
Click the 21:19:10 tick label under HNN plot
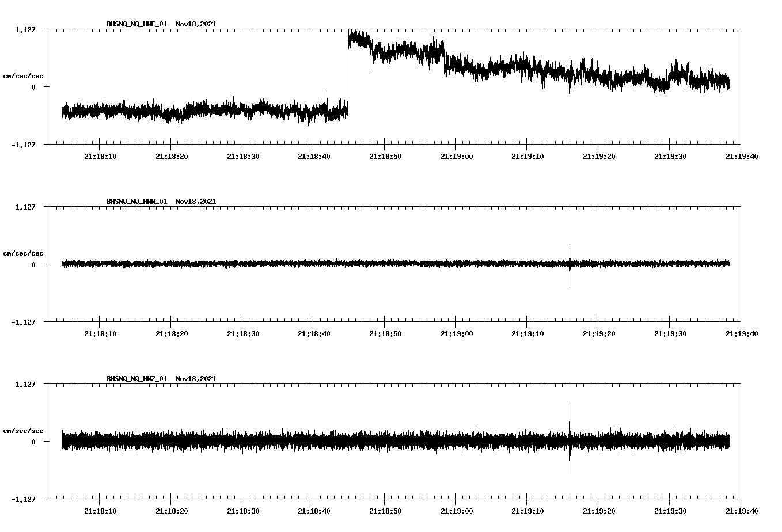pyautogui.click(x=527, y=333)
